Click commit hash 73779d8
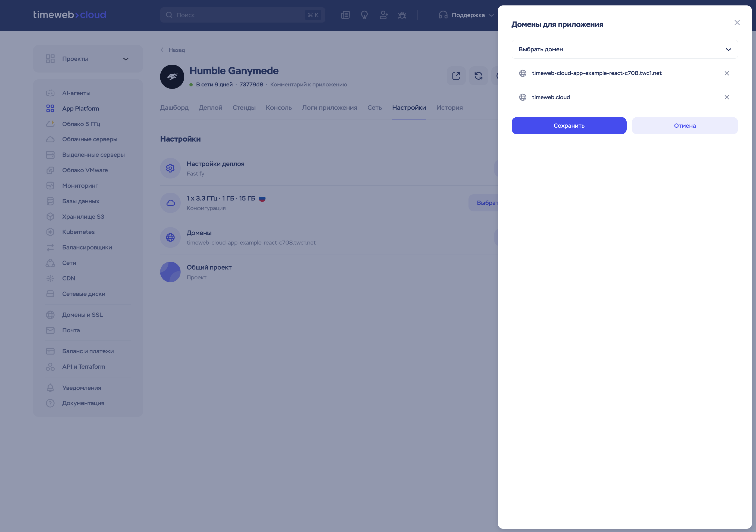 point(251,85)
